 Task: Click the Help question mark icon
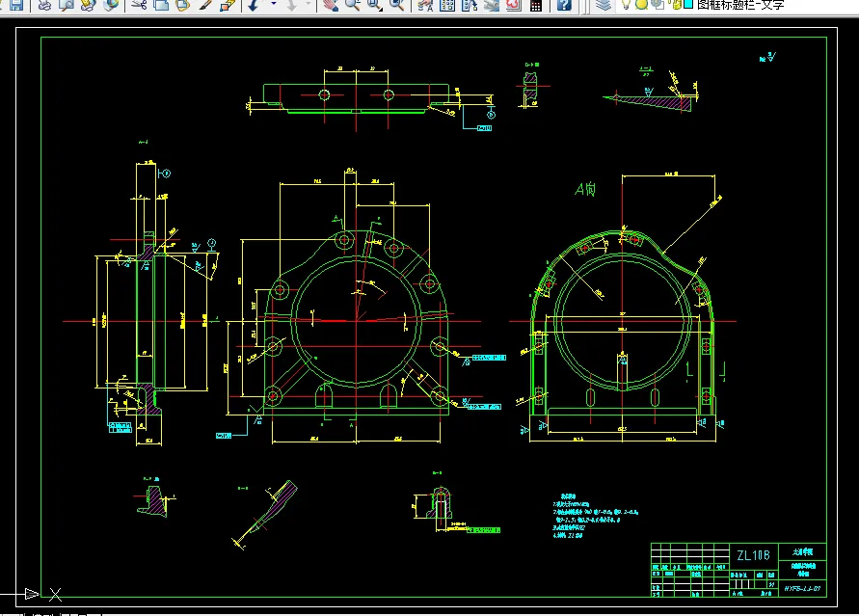pyautogui.click(x=564, y=5)
